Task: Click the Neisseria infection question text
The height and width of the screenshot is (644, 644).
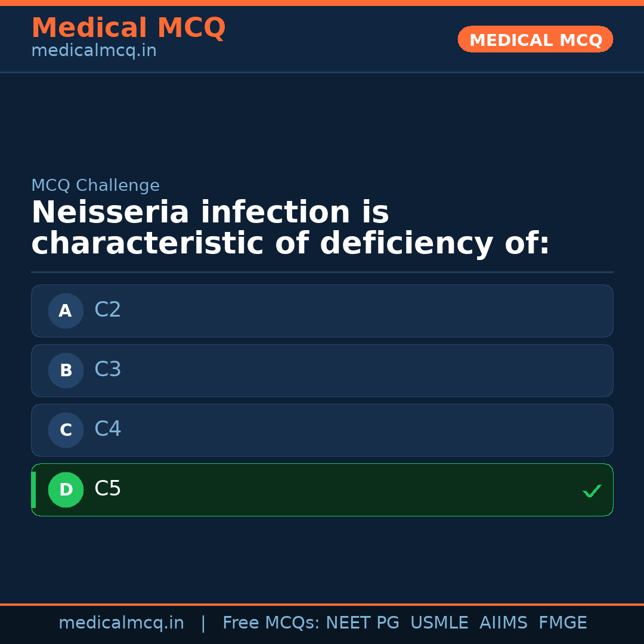Action: point(290,228)
